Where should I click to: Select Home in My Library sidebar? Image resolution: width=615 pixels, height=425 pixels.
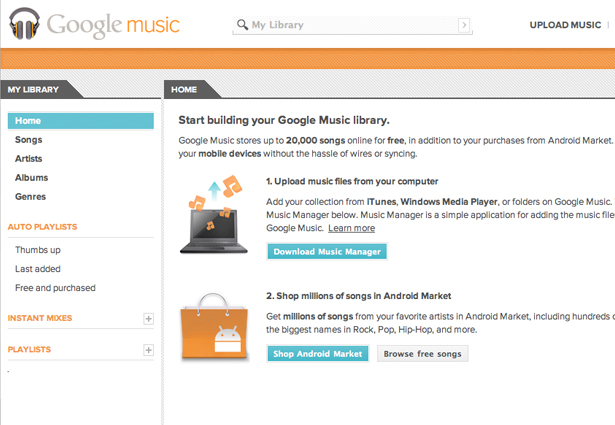(81, 121)
